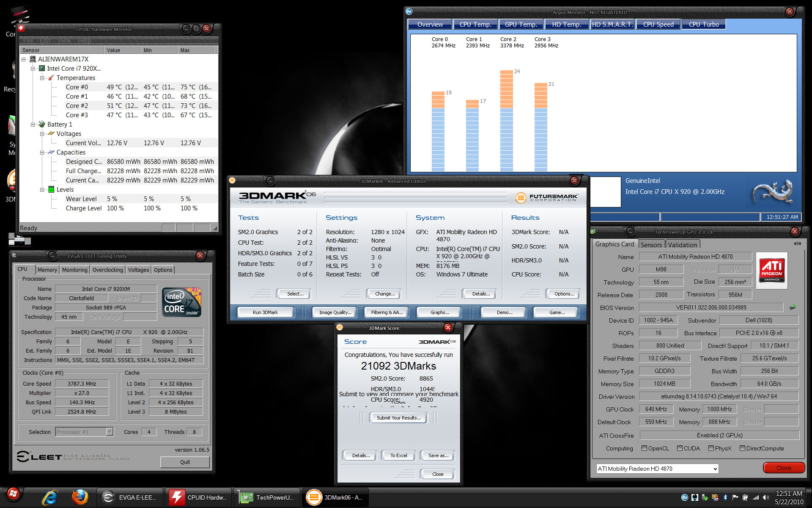The height and width of the screenshot is (508, 812).
Task: Click Submit Your Results button
Action: click(x=398, y=418)
